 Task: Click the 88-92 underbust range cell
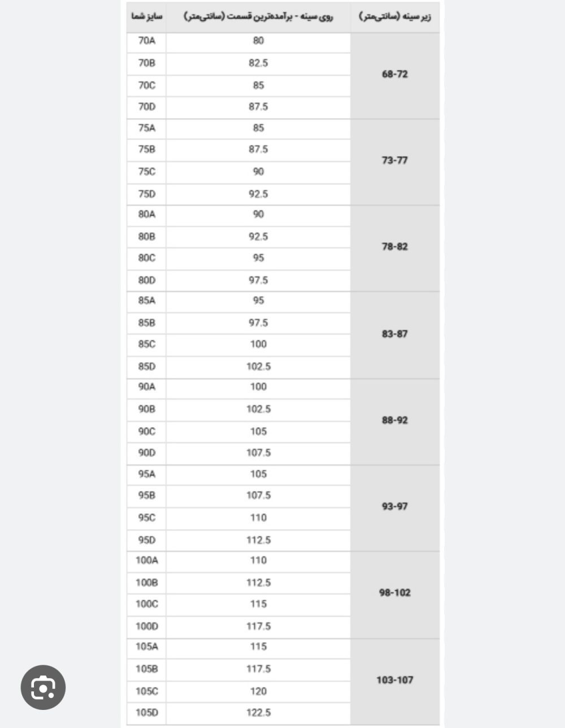(x=394, y=421)
